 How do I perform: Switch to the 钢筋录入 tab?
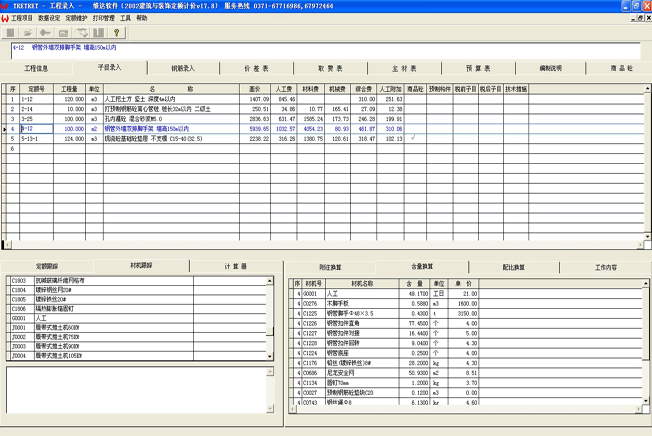click(x=183, y=69)
